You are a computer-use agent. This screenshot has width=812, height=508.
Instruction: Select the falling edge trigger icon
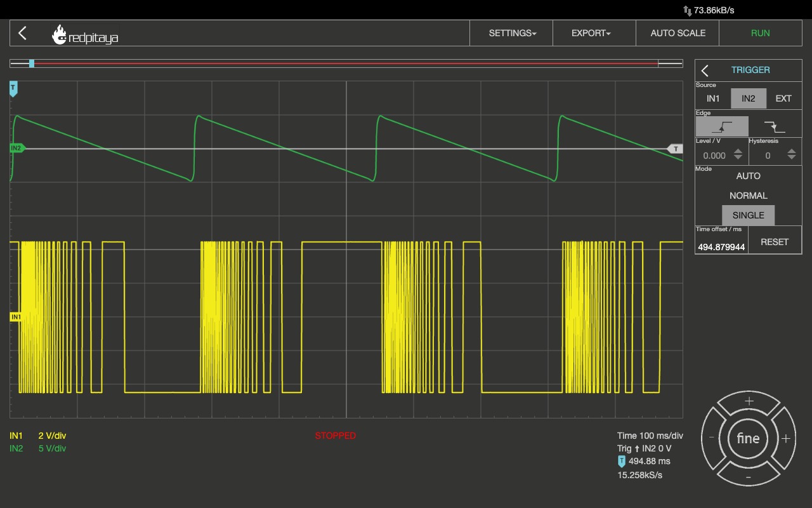point(775,126)
